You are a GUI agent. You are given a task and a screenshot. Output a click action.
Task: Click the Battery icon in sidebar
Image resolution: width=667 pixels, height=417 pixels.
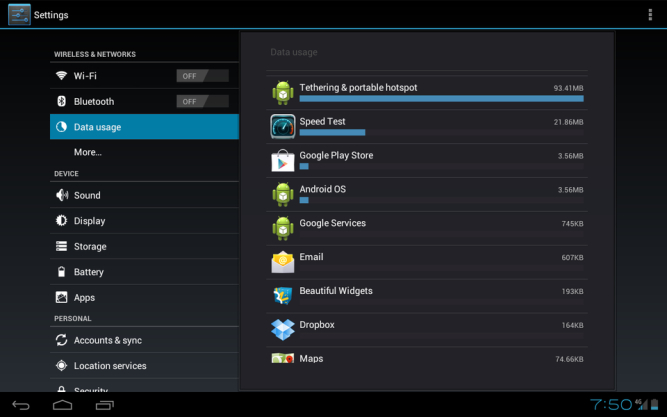(61, 271)
